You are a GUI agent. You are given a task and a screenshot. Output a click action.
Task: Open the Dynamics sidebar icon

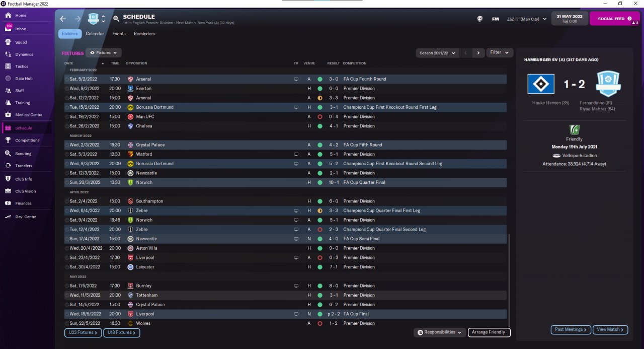[x=8, y=54]
